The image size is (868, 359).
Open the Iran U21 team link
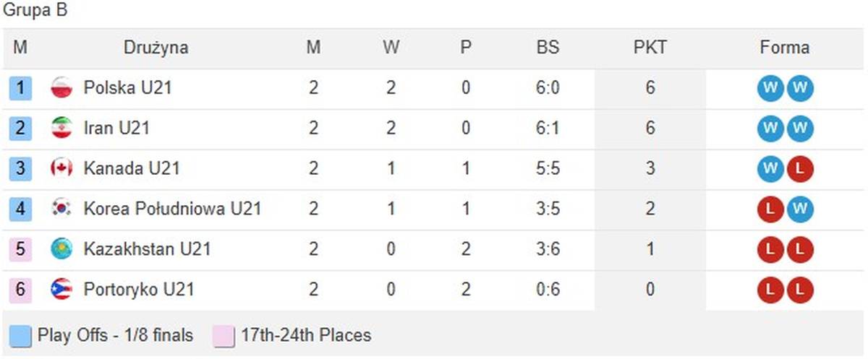tap(118, 129)
